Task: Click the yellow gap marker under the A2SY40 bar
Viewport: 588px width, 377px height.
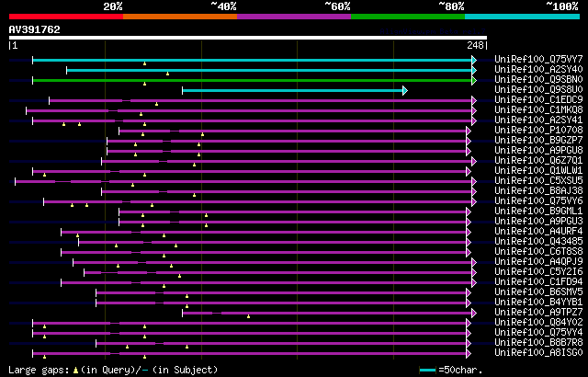Action: (167, 74)
